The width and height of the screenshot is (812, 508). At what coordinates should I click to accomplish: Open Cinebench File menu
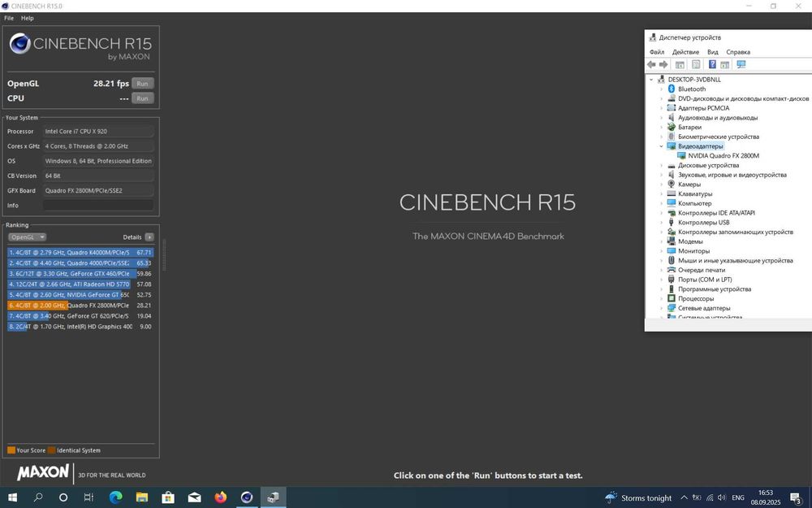coord(9,18)
